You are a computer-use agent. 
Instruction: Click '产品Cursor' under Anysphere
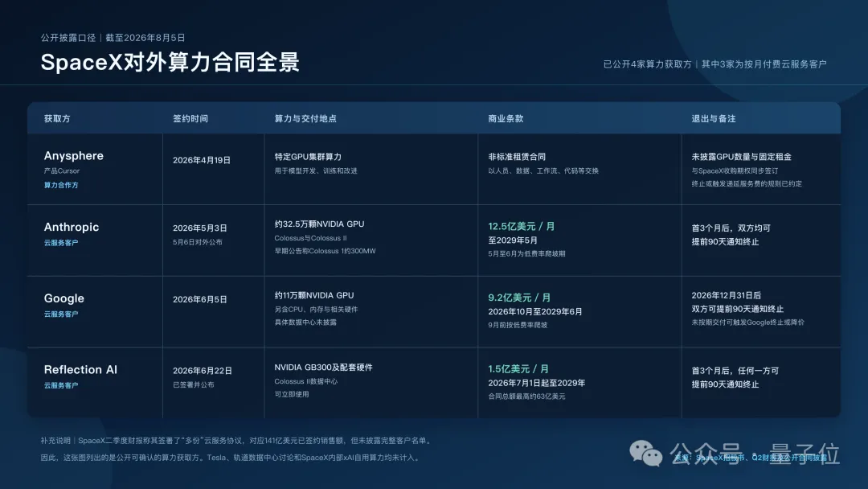point(61,171)
